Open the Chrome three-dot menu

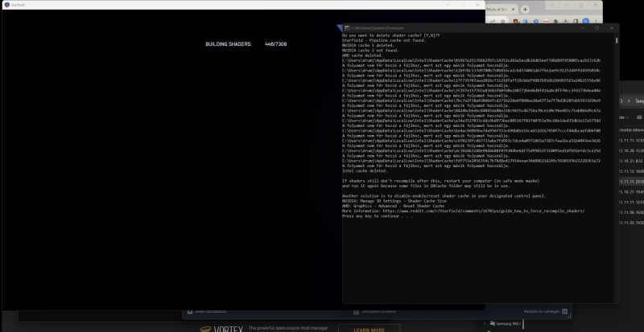coord(596,21)
